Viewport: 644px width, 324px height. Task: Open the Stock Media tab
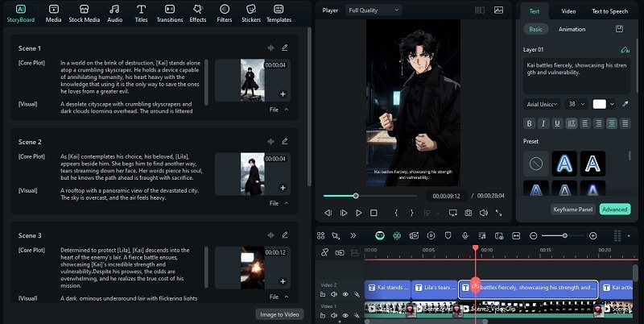click(85, 14)
